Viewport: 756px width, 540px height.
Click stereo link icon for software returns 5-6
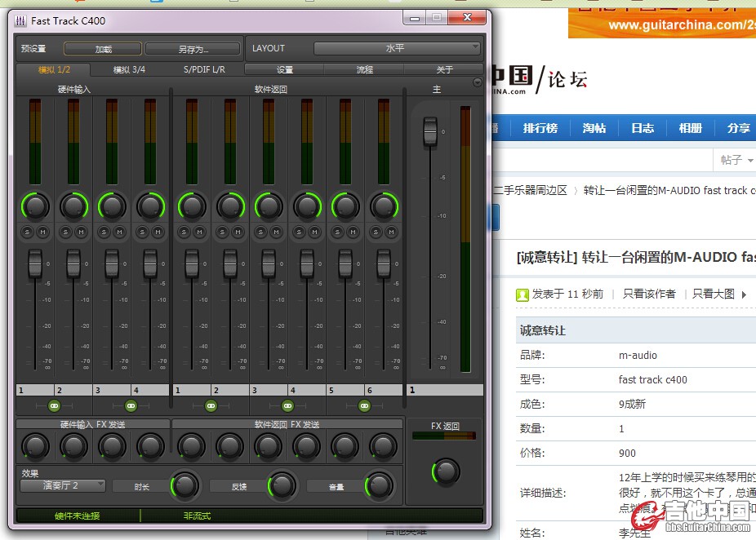click(x=364, y=406)
